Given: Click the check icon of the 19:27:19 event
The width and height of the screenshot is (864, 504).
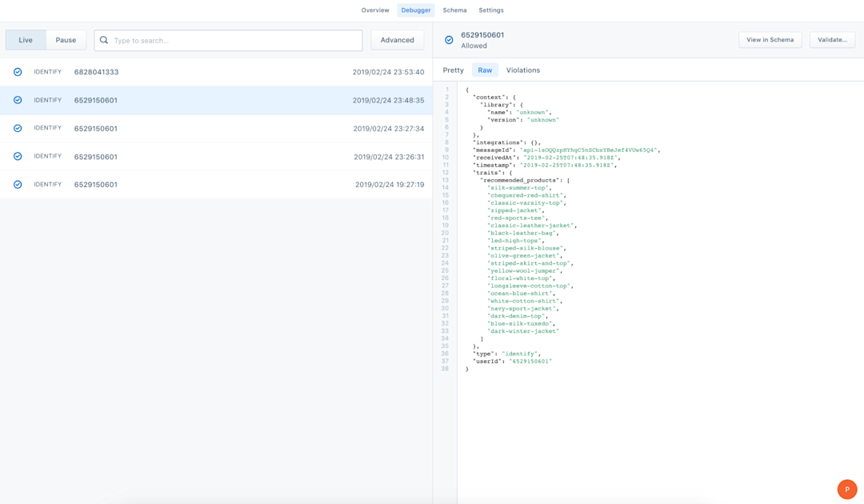Looking at the screenshot, I should pos(18,185).
